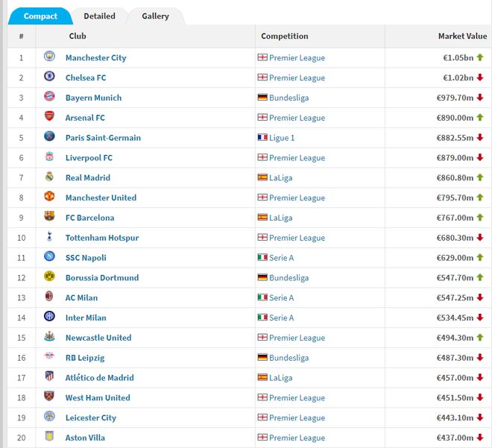Switch to the Detailed tab
Screen dimensions: 492x448
[x=99, y=16]
